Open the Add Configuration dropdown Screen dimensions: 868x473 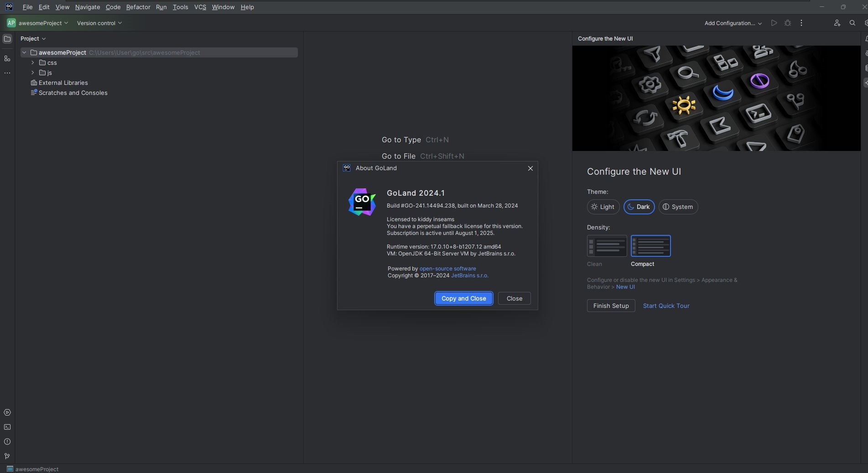pyautogui.click(x=733, y=23)
